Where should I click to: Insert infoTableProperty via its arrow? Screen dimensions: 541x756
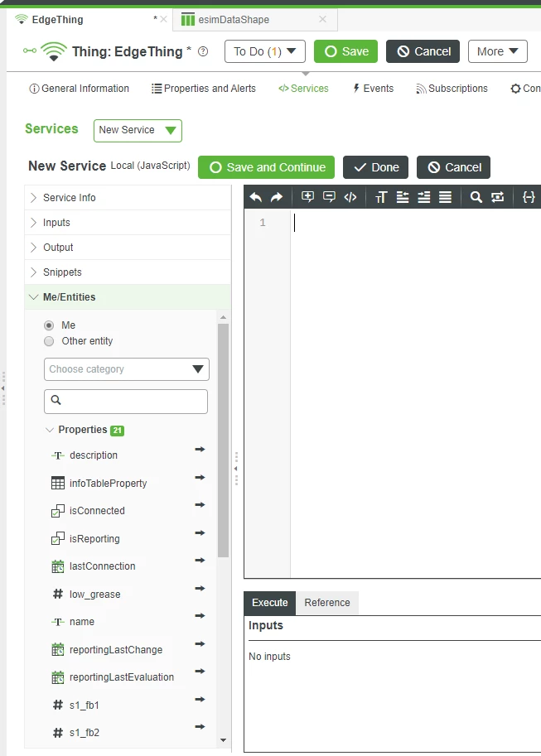pos(200,477)
